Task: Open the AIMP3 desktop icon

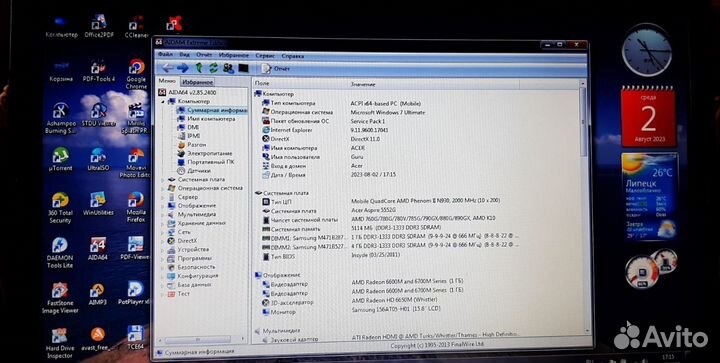Action: (x=97, y=294)
